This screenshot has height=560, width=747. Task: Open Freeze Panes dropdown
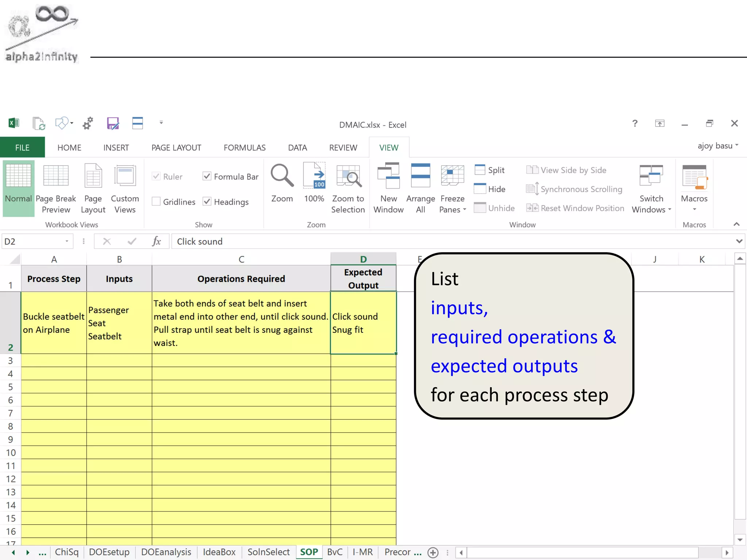tap(452, 188)
